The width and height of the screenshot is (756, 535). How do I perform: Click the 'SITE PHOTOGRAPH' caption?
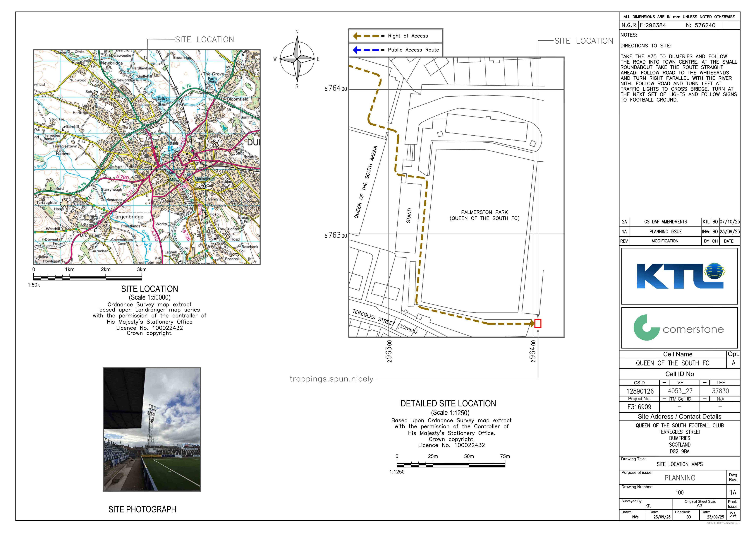142,509
